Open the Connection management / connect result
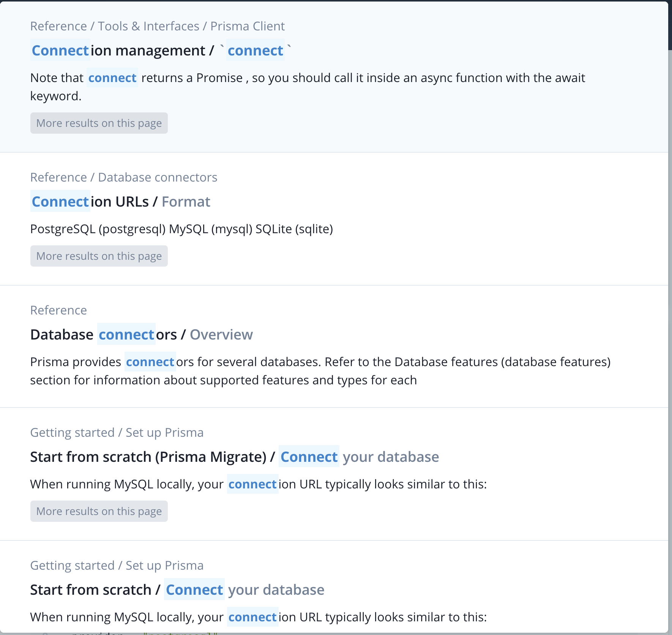 [159, 50]
